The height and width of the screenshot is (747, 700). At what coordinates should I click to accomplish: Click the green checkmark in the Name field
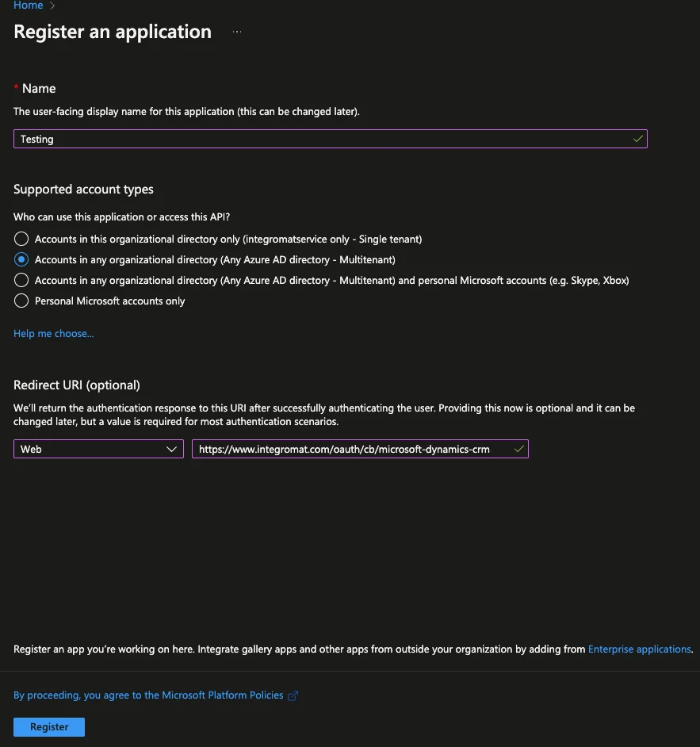point(638,139)
